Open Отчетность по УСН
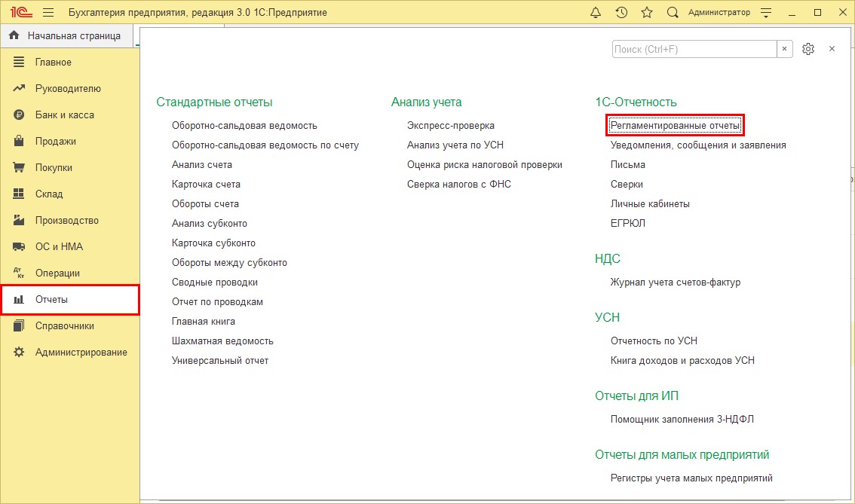 coord(654,341)
